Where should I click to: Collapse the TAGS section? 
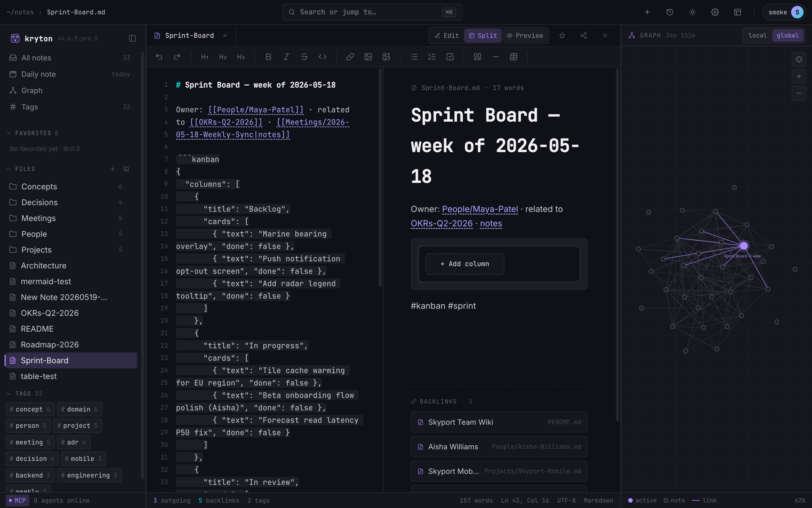pyautogui.click(x=9, y=393)
